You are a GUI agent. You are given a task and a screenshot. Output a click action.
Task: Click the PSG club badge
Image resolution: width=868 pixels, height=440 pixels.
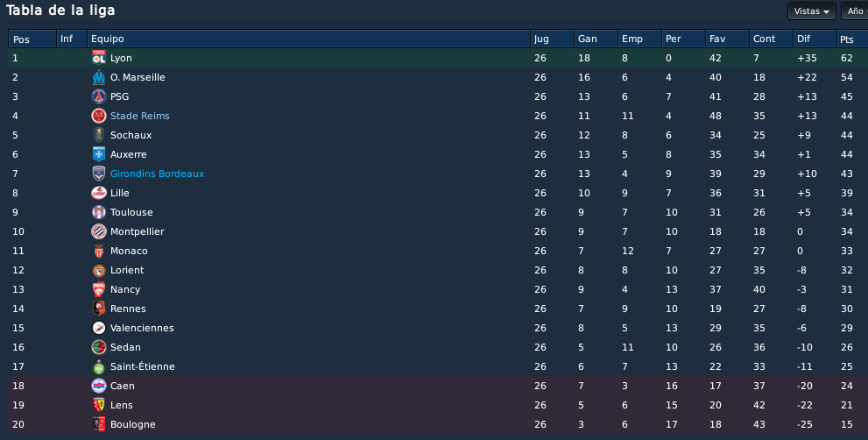98,96
